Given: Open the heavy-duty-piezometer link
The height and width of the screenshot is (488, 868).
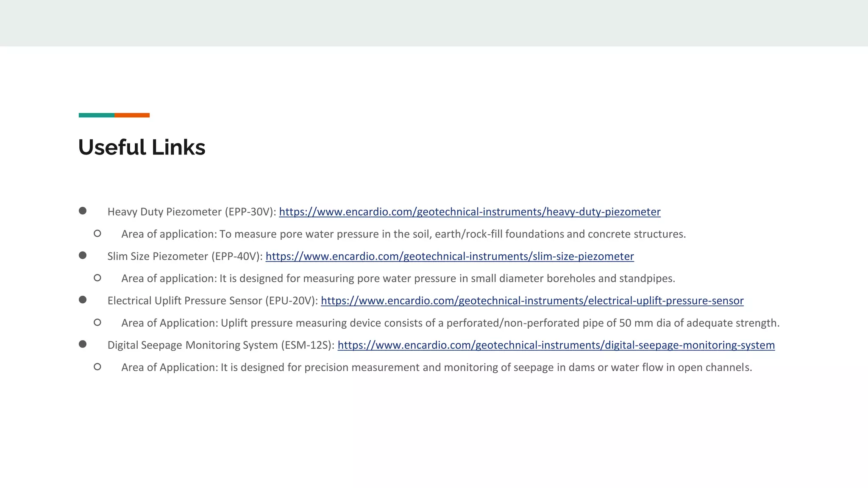Looking at the screenshot, I should (x=470, y=212).
